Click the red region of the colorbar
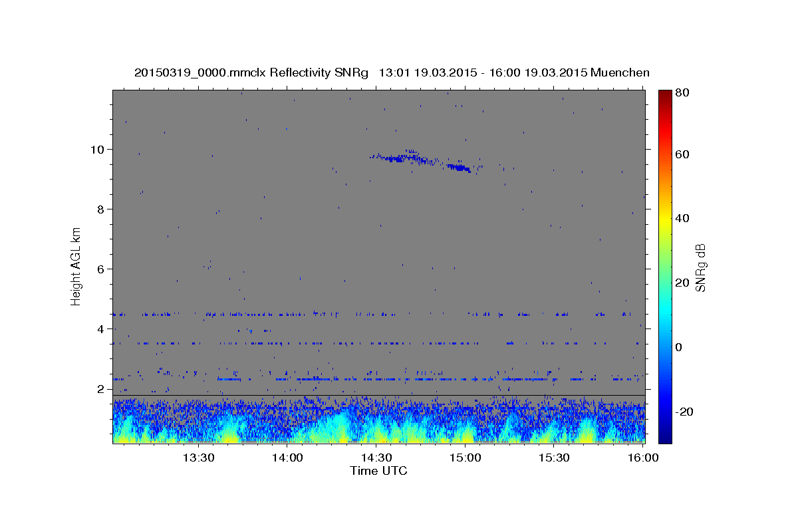 (x=665, y=133)
